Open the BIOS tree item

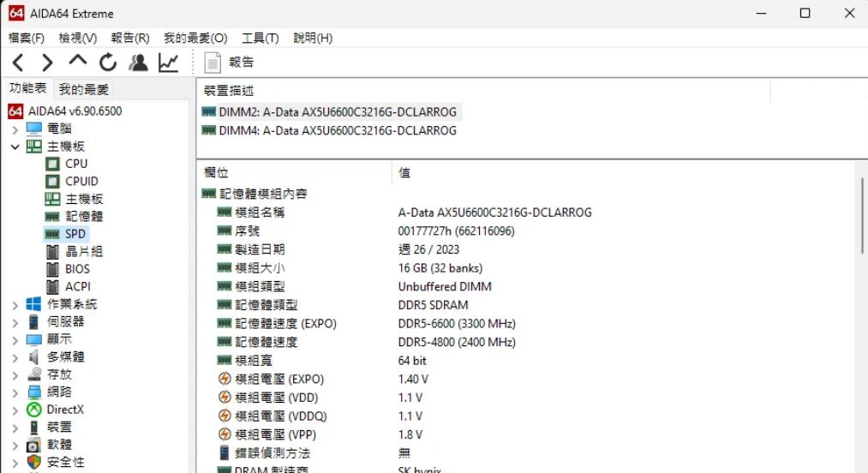pos(77,269)
